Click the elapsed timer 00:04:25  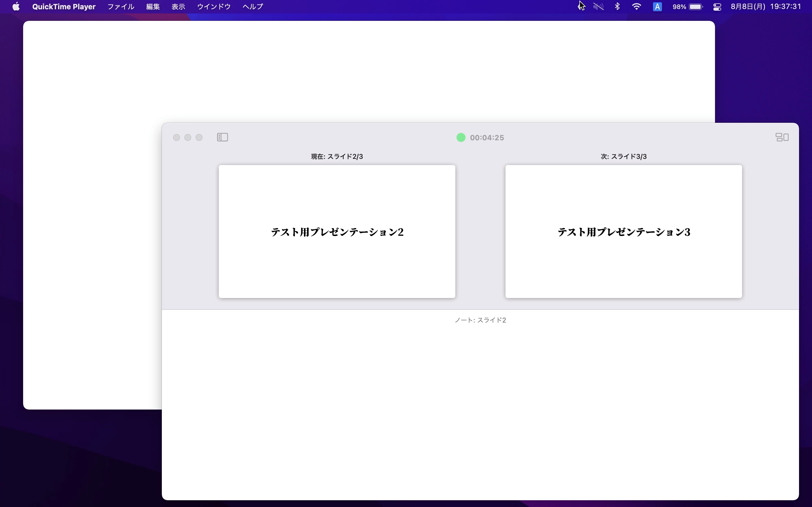[x=487, y=137]
